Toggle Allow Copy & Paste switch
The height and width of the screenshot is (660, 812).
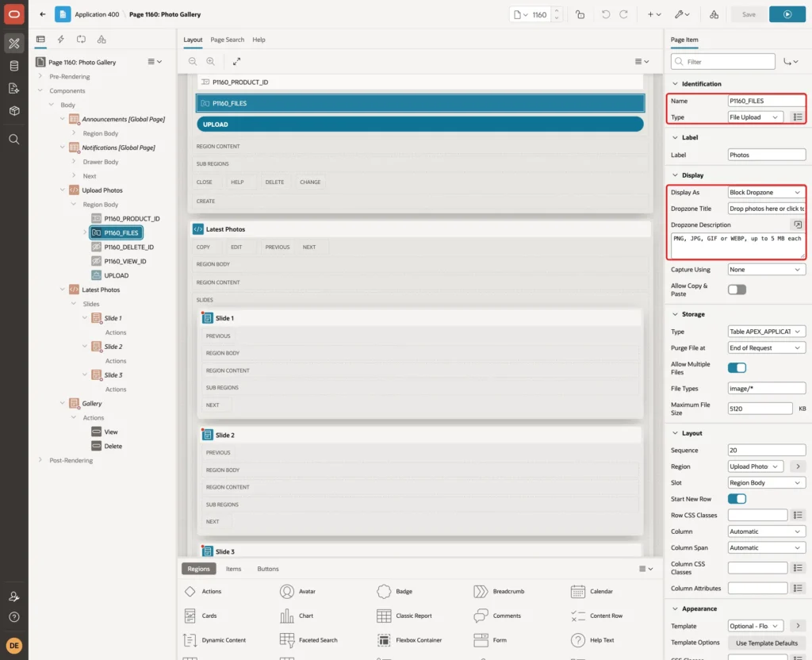click(x=737, y=290)
